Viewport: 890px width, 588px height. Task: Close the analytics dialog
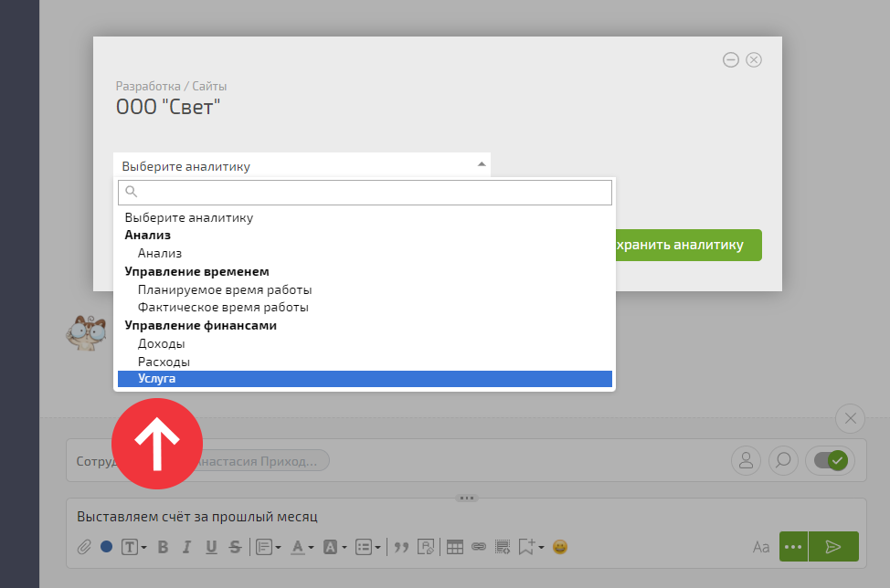click(754, 59)
